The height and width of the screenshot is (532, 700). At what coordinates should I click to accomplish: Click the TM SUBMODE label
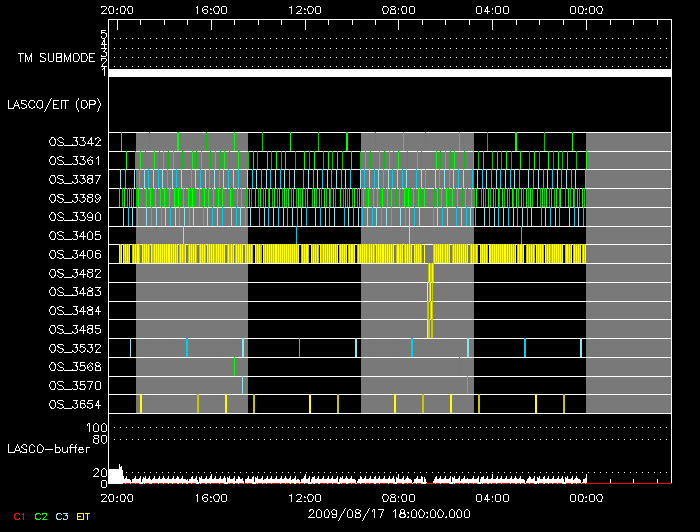pos(55,58)
